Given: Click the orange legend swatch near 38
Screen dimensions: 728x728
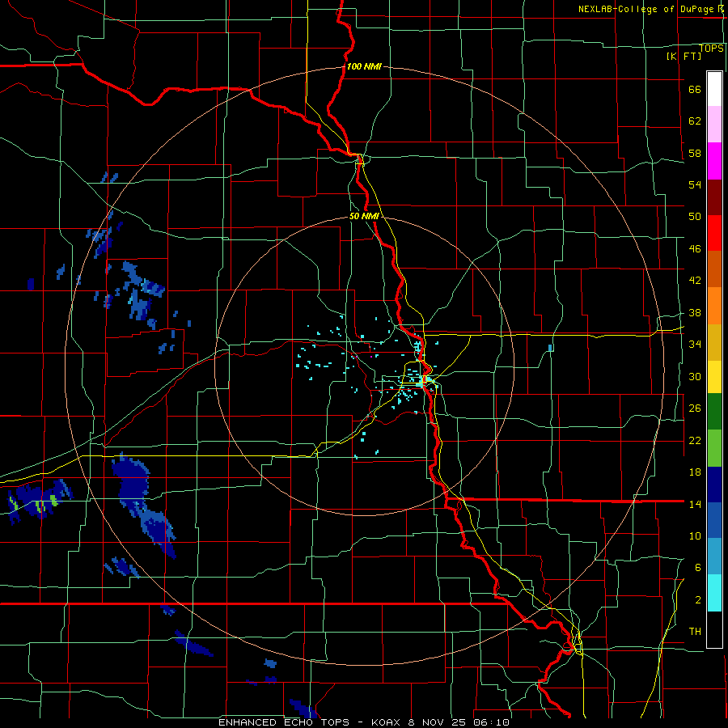Looking at the screenshot, I should click(714, 306).
